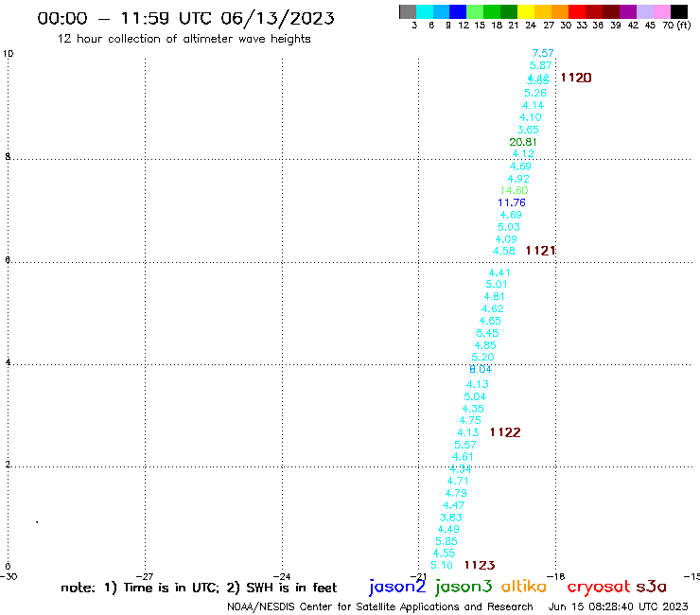The image size is (700, 615).
Task: Click the track time label 1120
Action: point(576,78)
